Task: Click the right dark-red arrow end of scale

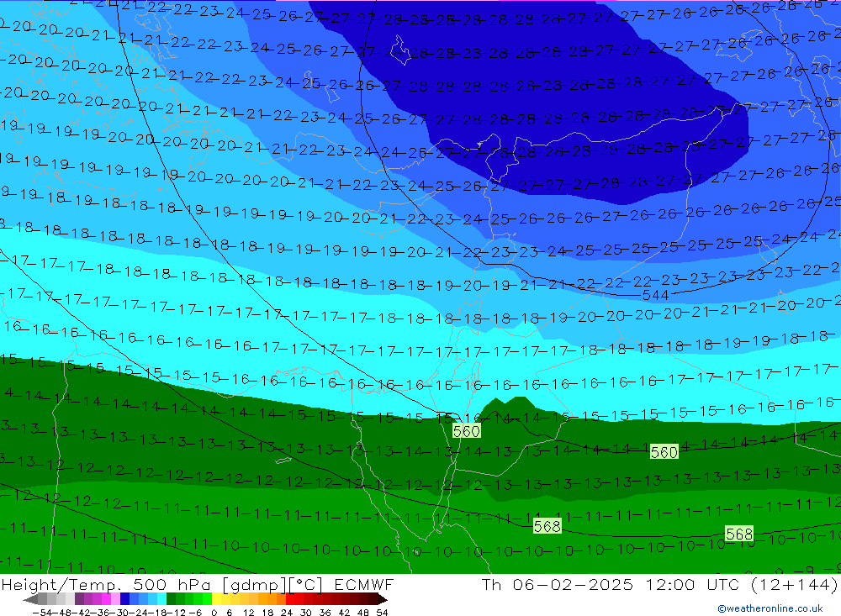Action: pyautogui.click(x=383, y=599)
